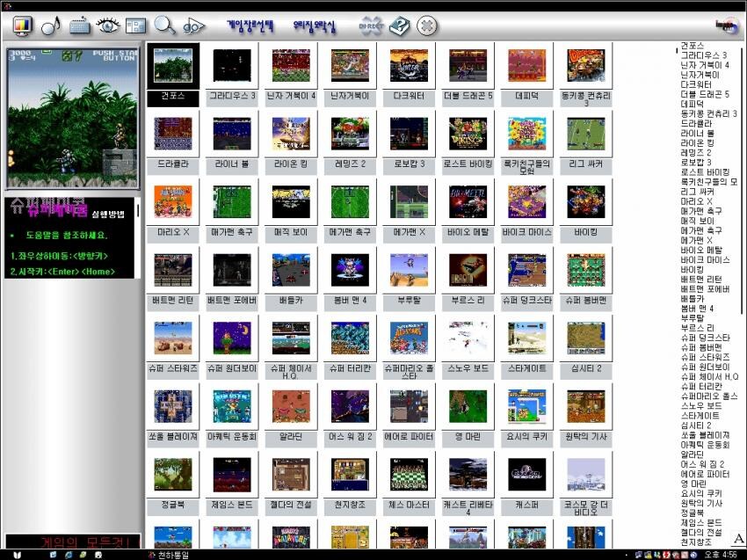Image resolution: width=747 pixels, height=560 pixels.
Task: Select 배틀카 in the right-side list
Action: (x=693, y=299)
